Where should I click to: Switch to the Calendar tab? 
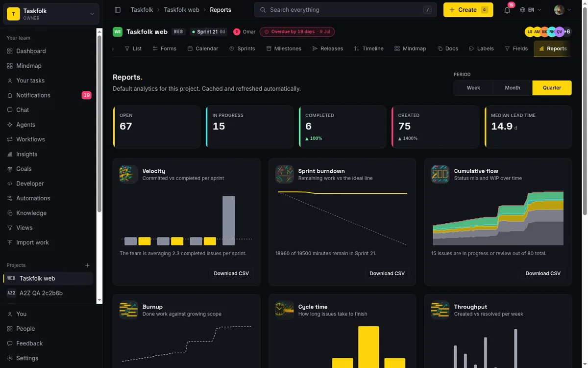(x=203, y=49)
